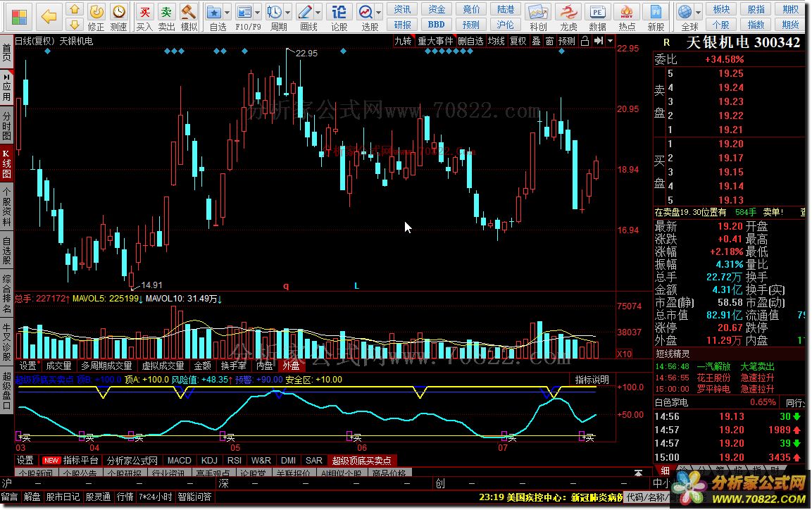Click the colorful four-square home icon
812x510 pixels.
click(19, 17)
